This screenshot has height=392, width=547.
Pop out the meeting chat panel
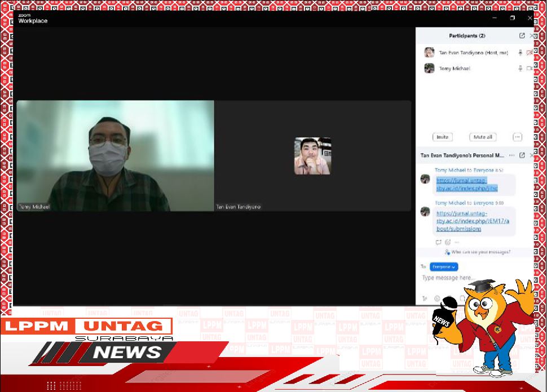click(x=522, y=155)
